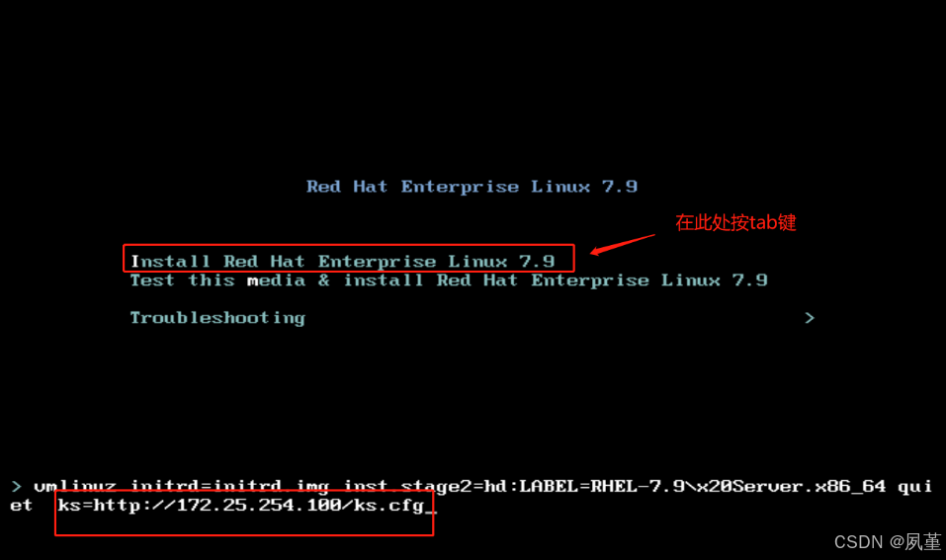Click the vmlinuz kernel word in boot line
This screenshot has height=560, width=946.
pos(75,486)
